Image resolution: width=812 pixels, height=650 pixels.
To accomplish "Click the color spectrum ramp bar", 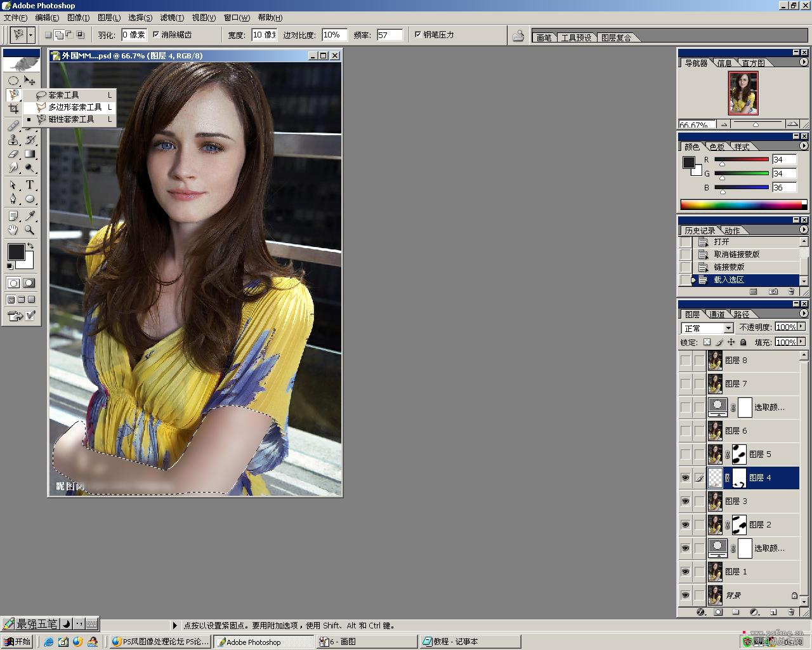I will pos(743,204).
